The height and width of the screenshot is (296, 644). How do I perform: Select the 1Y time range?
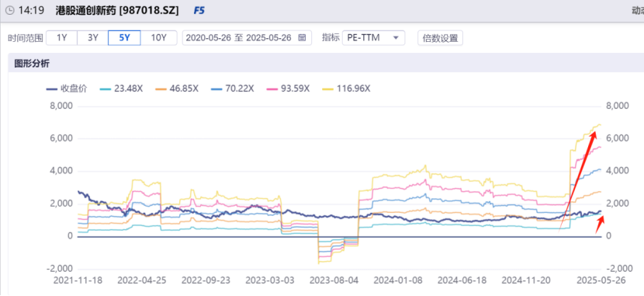[x=61, y=38]
